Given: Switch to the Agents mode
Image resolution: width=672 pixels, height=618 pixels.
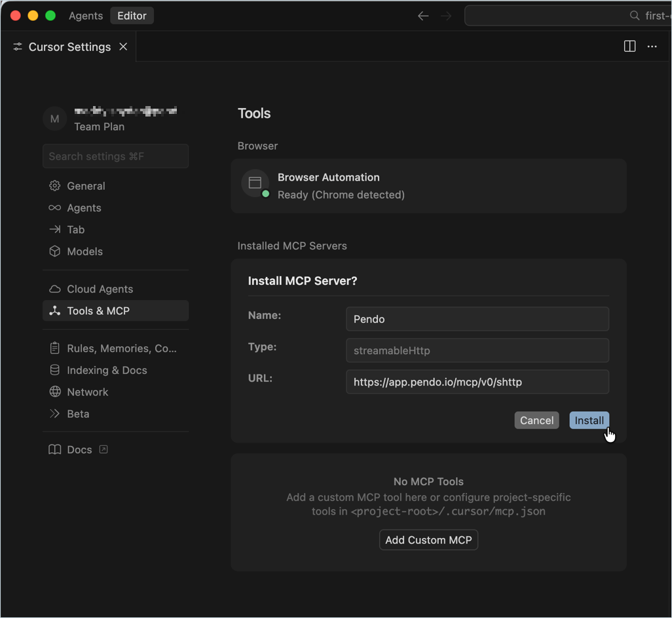Looking at the screenshot, I should pyautogui.click(x=86, y=16).
